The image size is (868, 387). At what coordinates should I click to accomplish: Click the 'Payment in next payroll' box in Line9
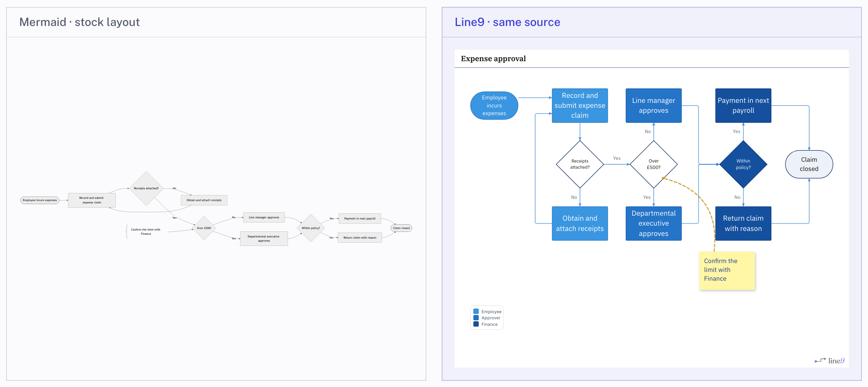pos(743,106)
